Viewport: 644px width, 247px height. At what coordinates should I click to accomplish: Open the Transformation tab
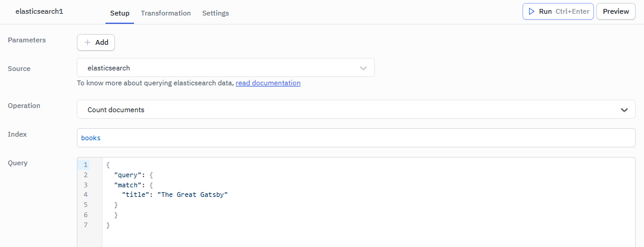166,13
